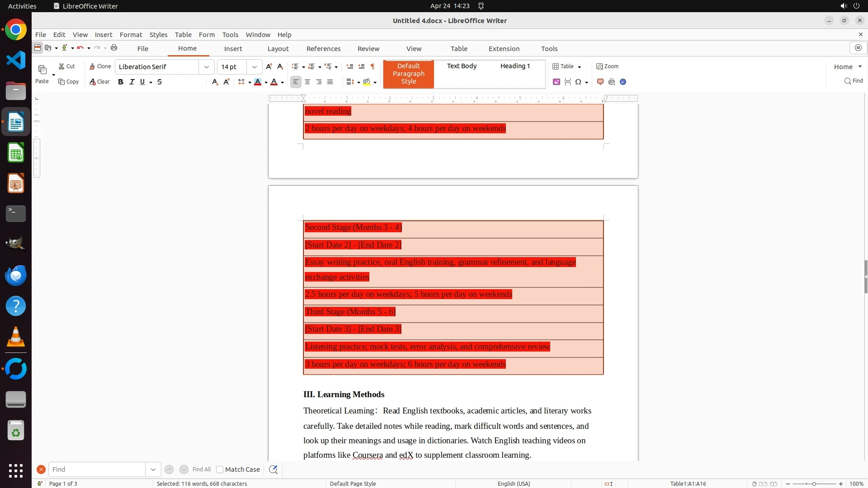This screenshot has width=868, height=488.
Task: Click the Strikethrough icon
Action: point(160,82)
